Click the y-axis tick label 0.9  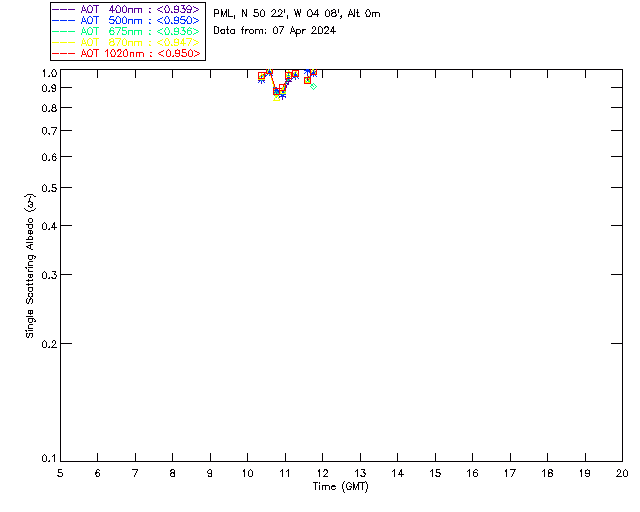pos(51,88)
